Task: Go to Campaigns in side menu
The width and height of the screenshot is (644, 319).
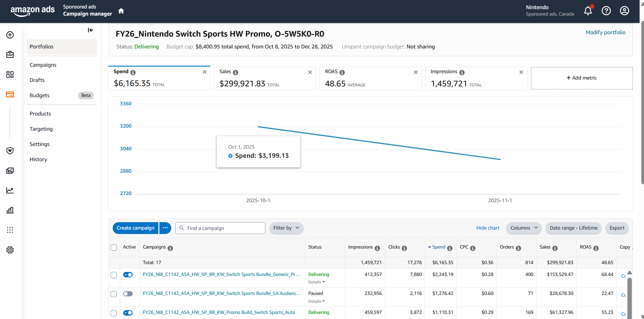Action: [x=43, y=65]
